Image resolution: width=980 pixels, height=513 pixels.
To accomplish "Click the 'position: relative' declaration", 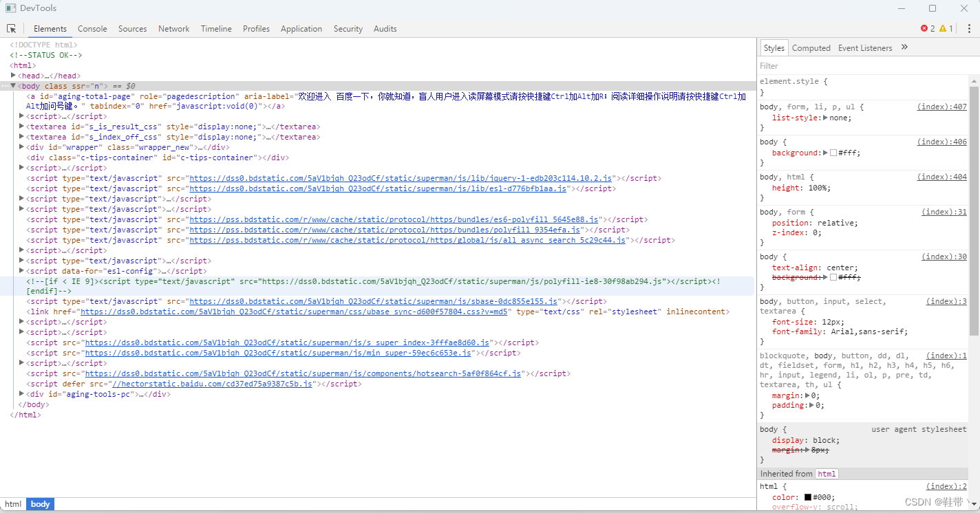I will (x=815, y=223).
